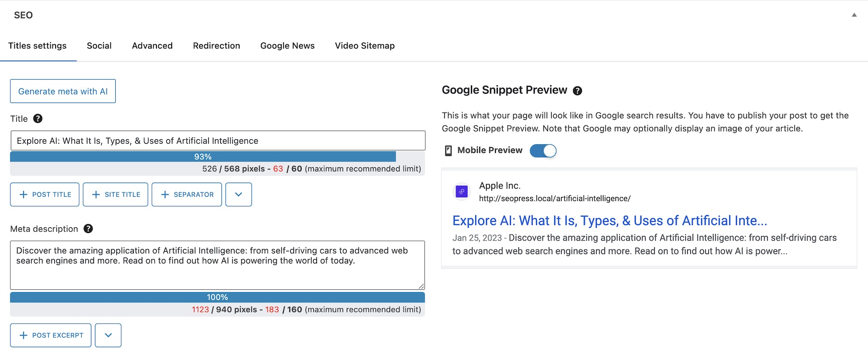868x363 pixels.
Task: Click the title 93% progress bar
Action: click(x=203, y=157)
